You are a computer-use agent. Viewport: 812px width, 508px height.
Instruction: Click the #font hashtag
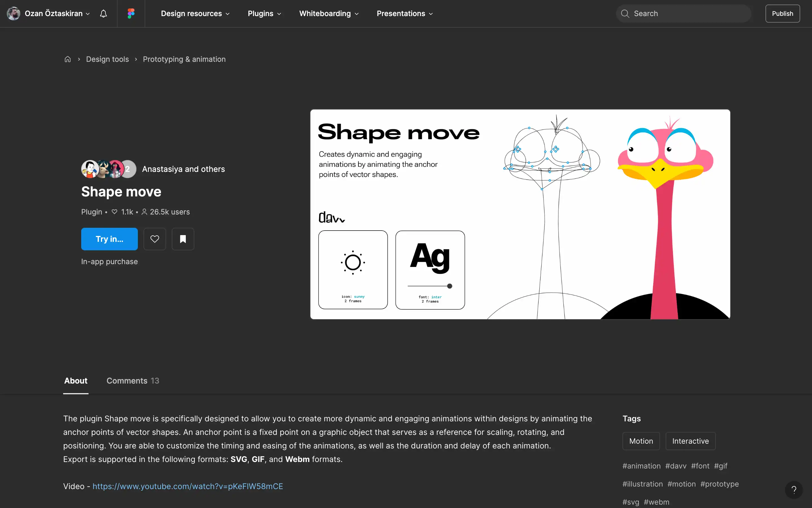700,466
